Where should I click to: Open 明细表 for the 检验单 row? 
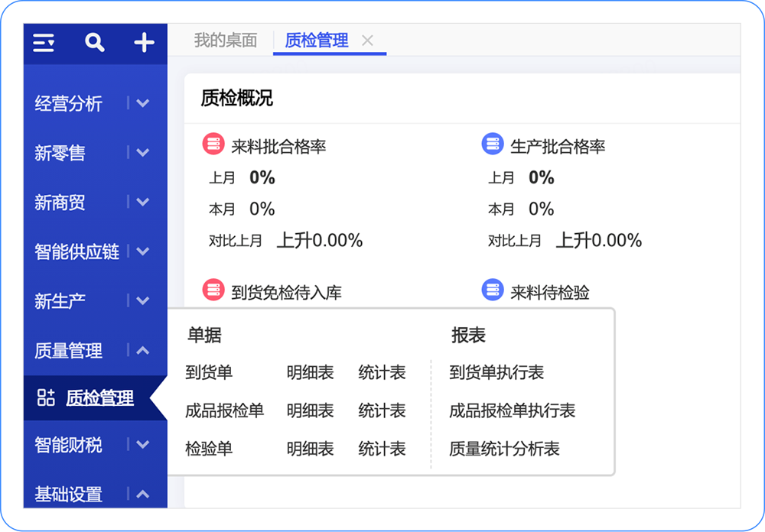tap(311, 449)
